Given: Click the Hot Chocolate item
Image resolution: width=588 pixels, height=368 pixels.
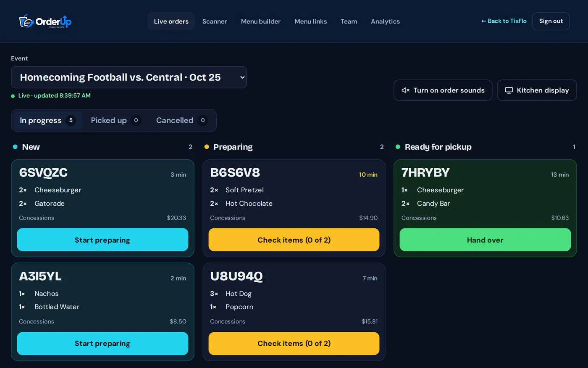Looking at the screenshot, I should [249, 204].
